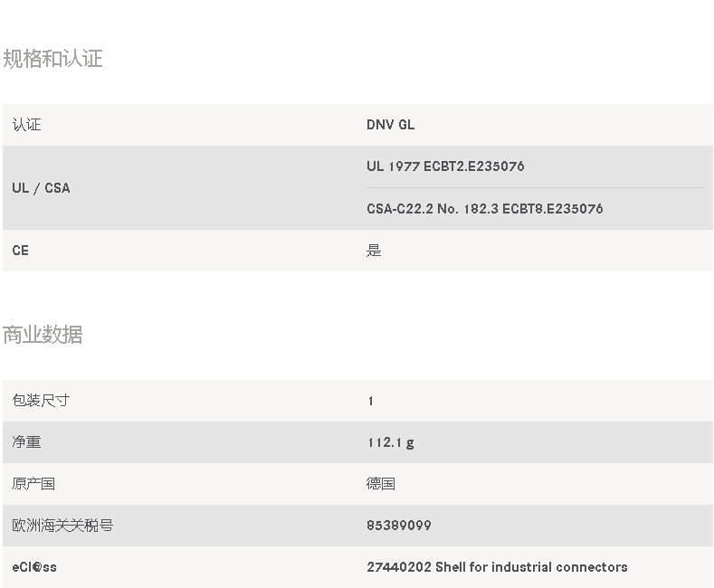This screenshot has width=714, height=588.
Task: Click the 是 value in CE row
Action: (374, 251)
